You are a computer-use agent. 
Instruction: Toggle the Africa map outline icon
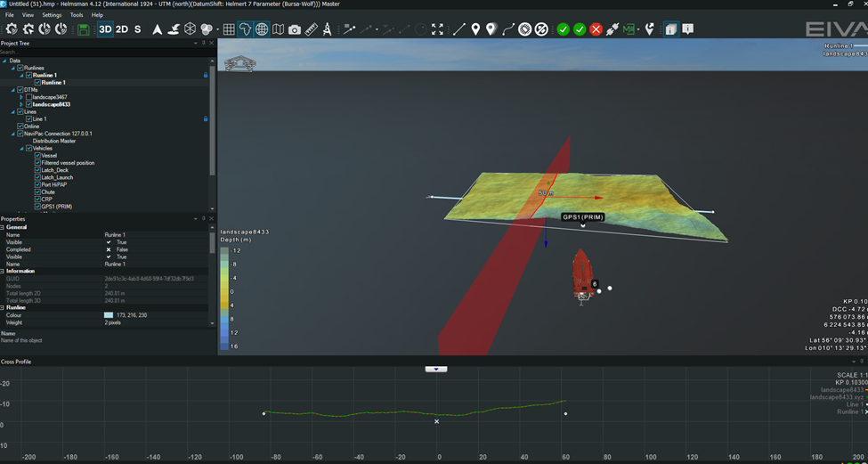[x=245, y=29]
